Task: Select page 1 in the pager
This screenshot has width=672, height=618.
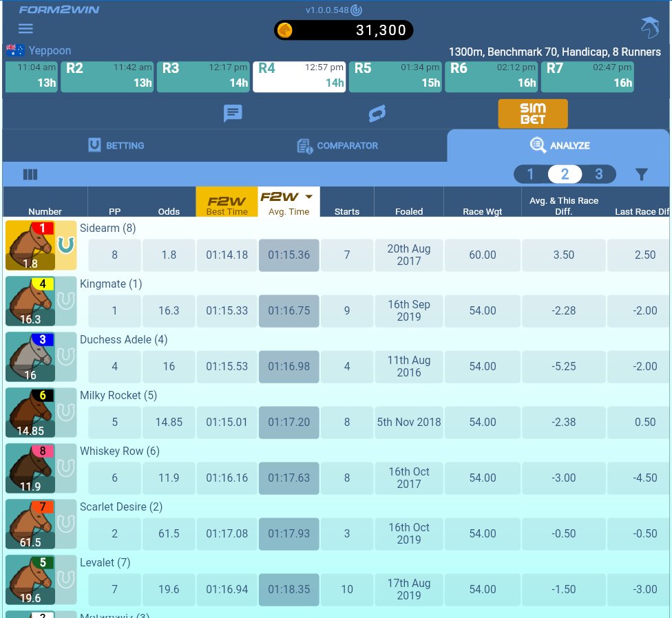Action: point(531,174)
